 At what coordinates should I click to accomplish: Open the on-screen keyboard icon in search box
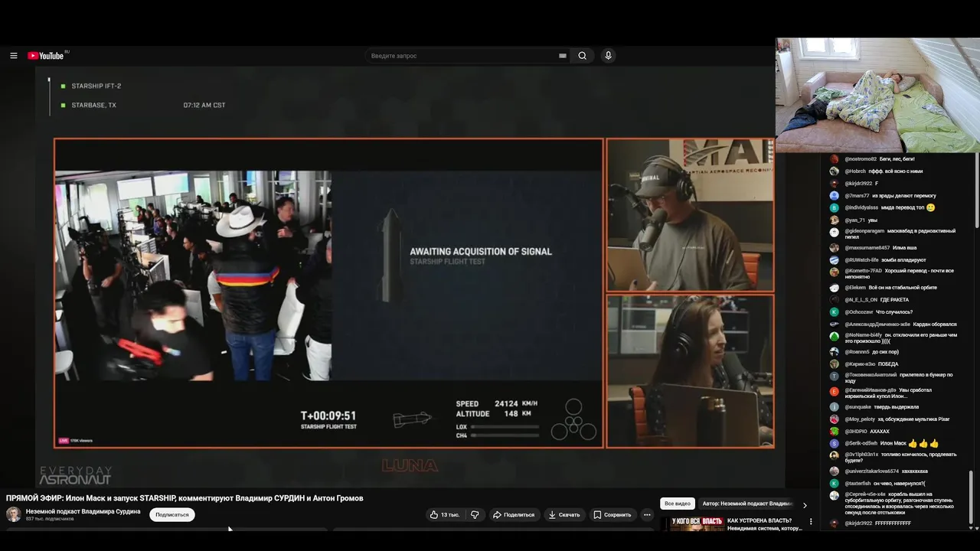pos(563,56)
